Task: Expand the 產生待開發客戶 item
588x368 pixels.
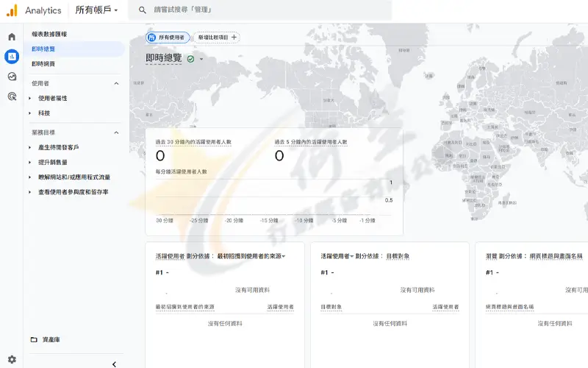Action: point(29,148)
